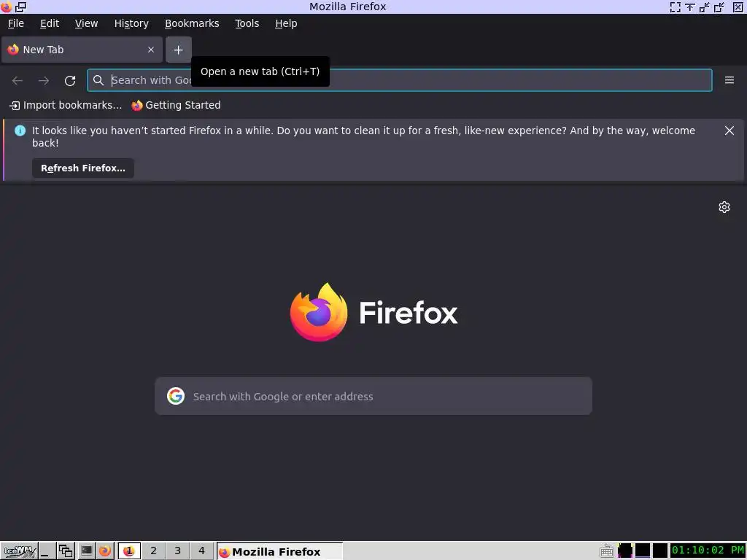Launch the terminal from the taskbar
Viewport: 747px width, 560px height.
point(86,551)
